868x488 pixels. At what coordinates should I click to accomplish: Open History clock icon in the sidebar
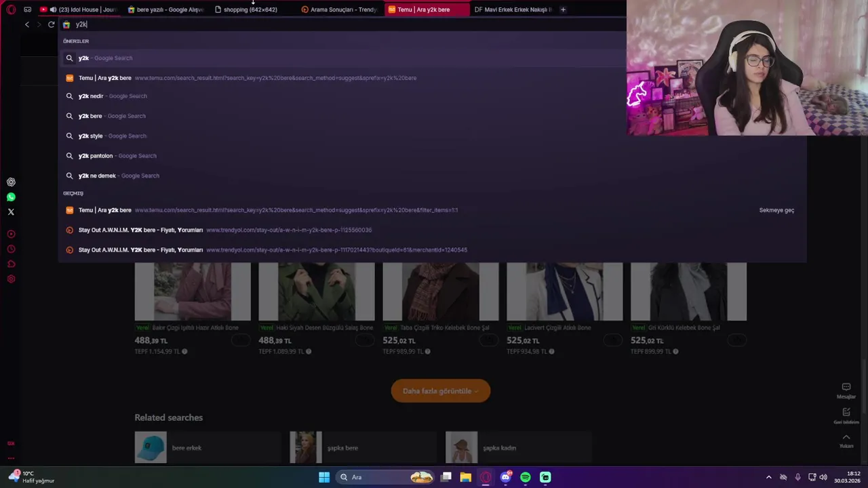pyautogui.click(x=11, y=249)
